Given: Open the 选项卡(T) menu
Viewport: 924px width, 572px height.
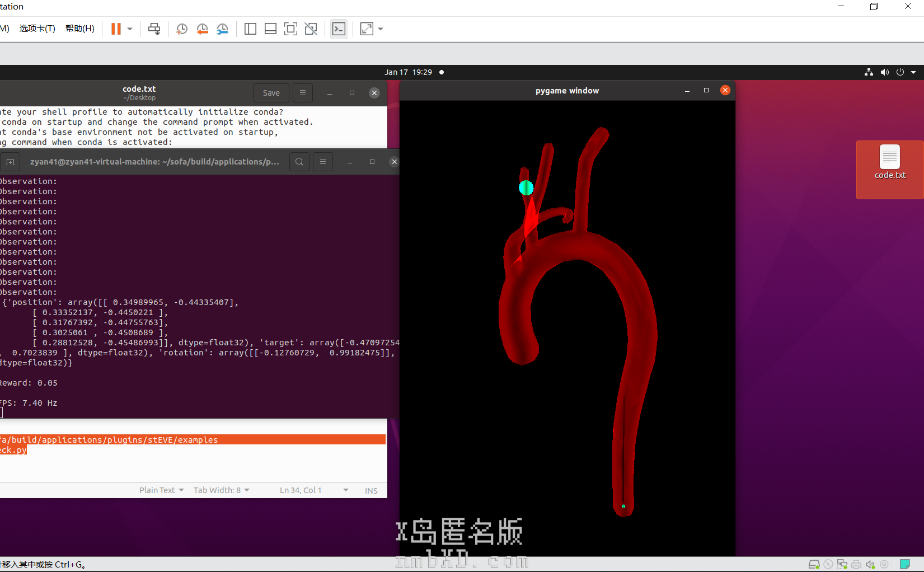Looking at the screenshot, I should point(37,29).
